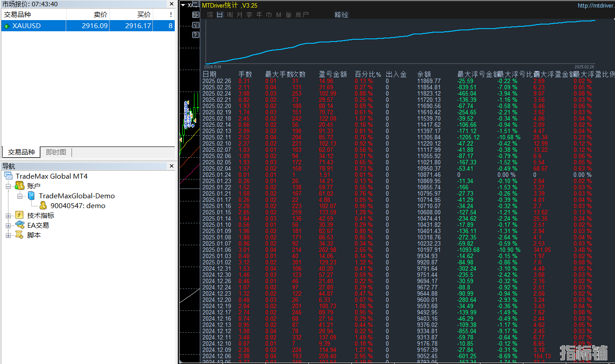Image resolution: width=615 pixels, height=364 pixels.
Task: Switch to the 即时图 tab
Action: [x=56, y=152]
